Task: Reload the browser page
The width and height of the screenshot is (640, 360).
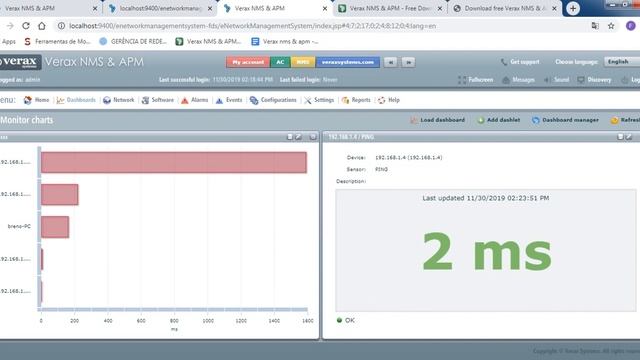Action: tap(26, 26)
